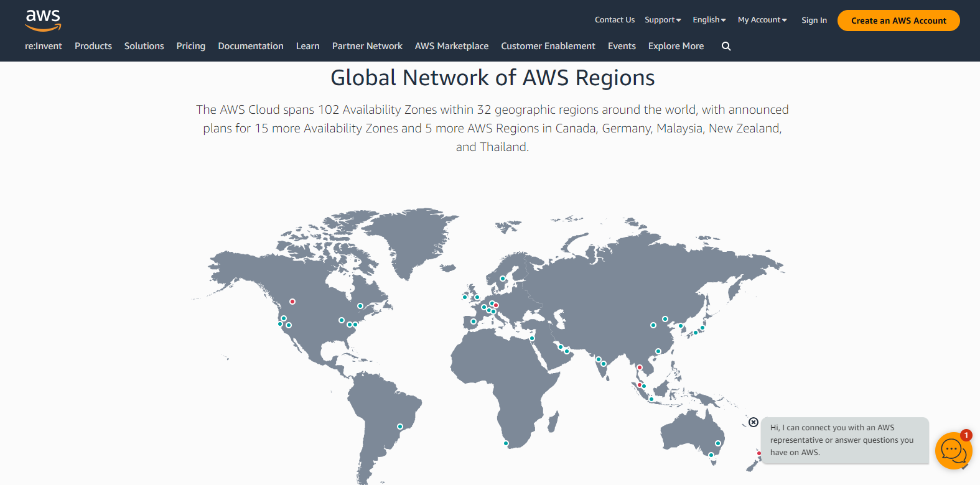Image resolution: width=980 pixels, height=485 pixels.
Task: Select the region dot in Hong Kong
Action: click(x=658, y=351)
